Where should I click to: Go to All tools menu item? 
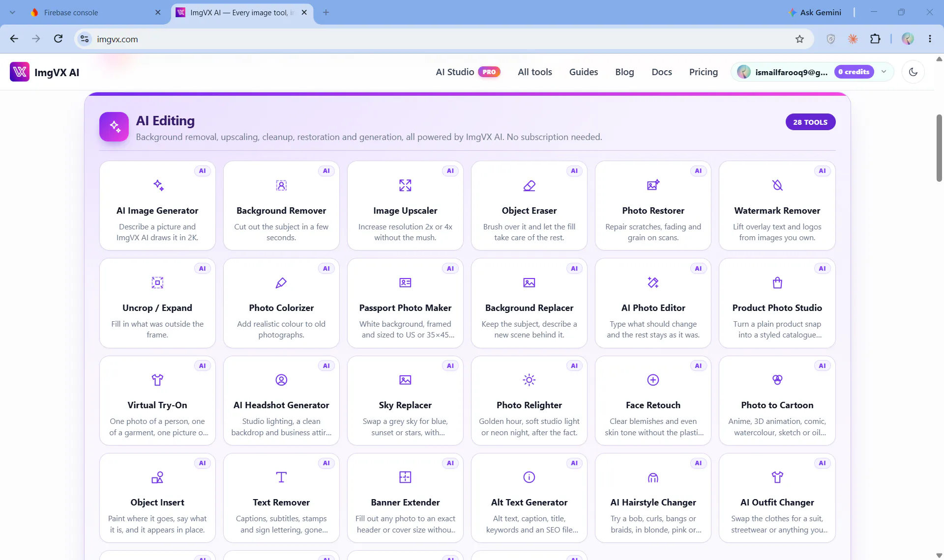pos(535,72)
